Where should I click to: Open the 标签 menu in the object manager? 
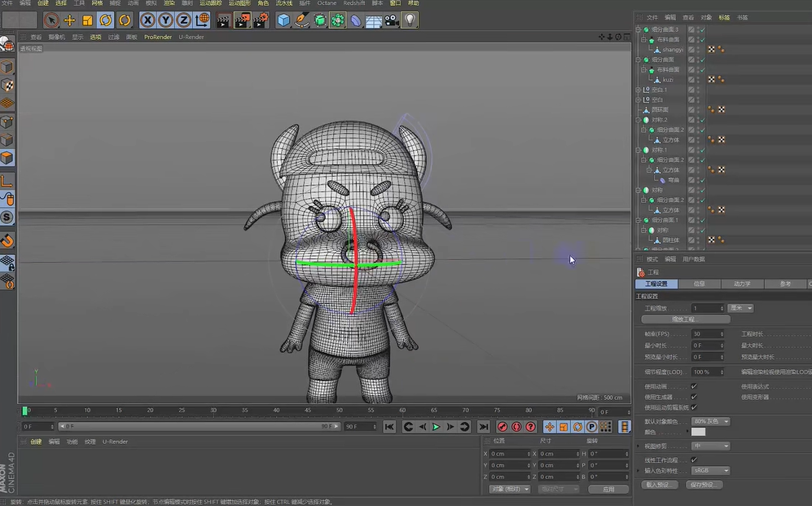coord(724,18)
